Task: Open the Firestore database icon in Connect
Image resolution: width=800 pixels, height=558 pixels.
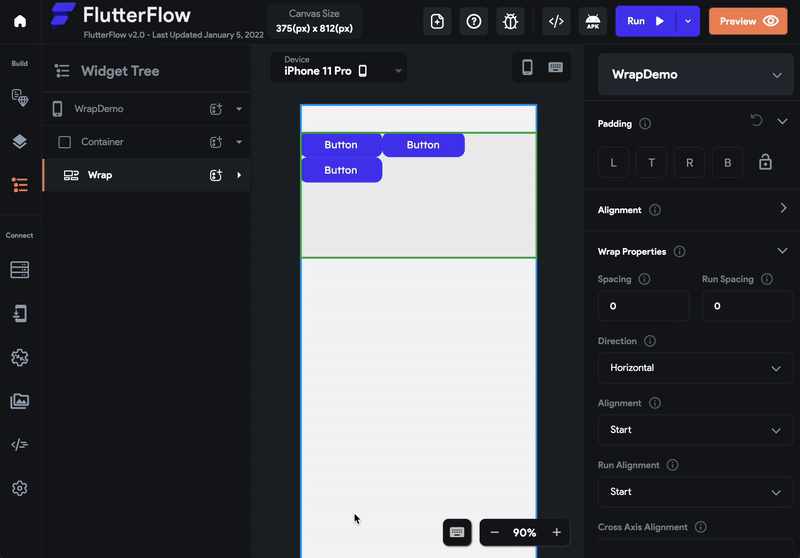Action: point(20,270)
